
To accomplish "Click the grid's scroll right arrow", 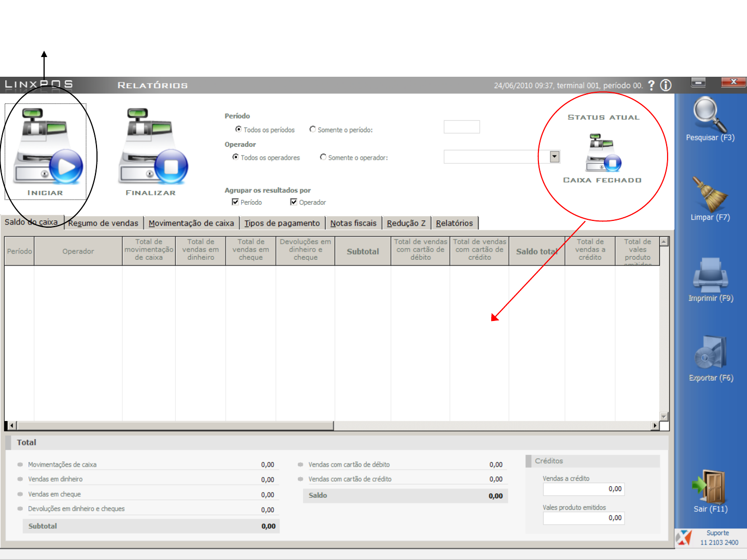I will [655, 426].
